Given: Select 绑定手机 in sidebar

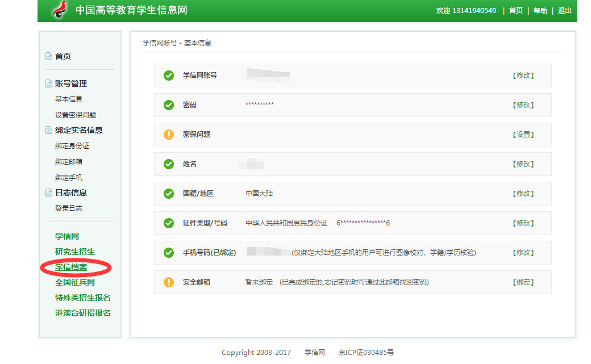Looking at the screenshot, I should tap(69, 178).
